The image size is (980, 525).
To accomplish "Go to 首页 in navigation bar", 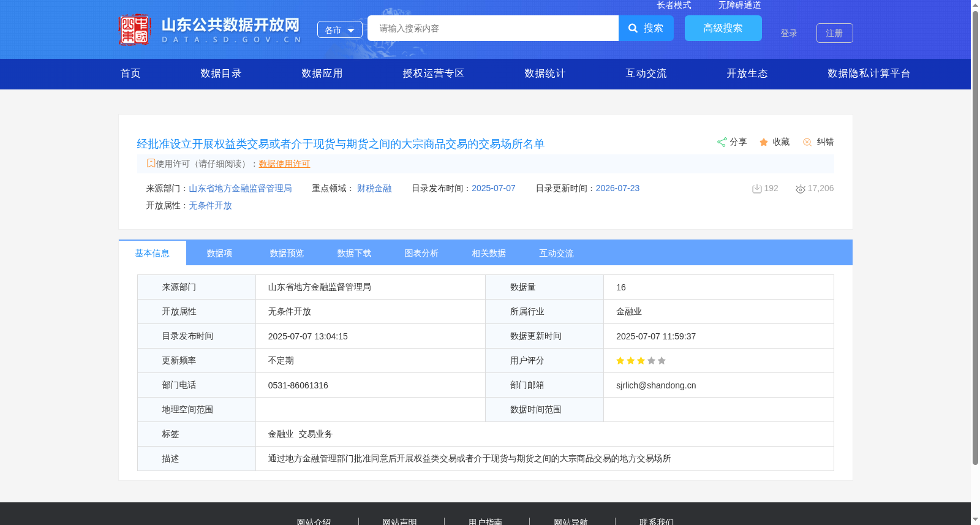I will point(130,74).
